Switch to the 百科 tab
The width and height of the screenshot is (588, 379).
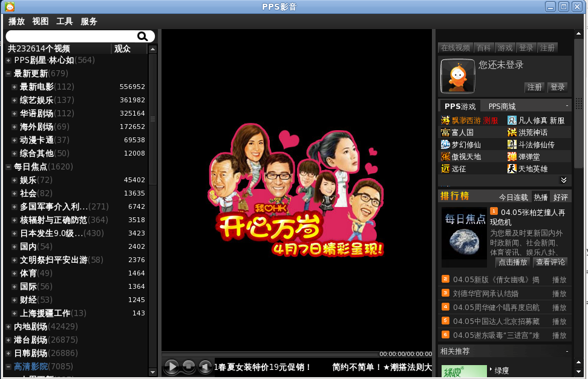(483, 48)
